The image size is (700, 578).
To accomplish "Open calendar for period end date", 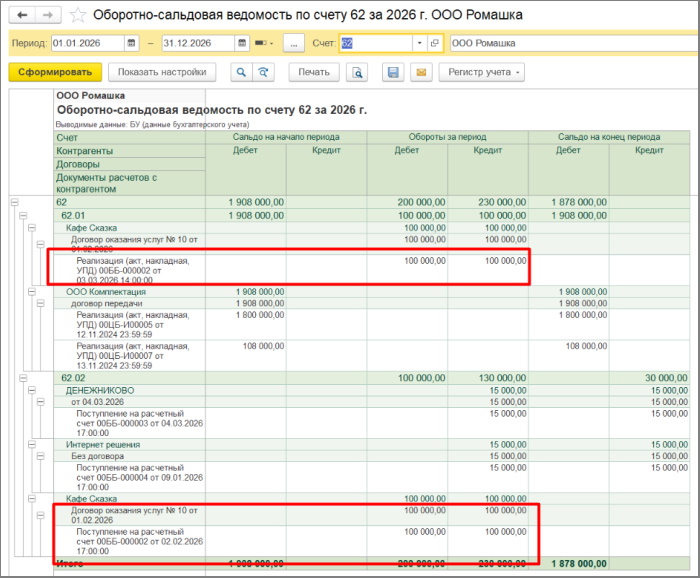I will pyautogui.click(x=241, y=44).
